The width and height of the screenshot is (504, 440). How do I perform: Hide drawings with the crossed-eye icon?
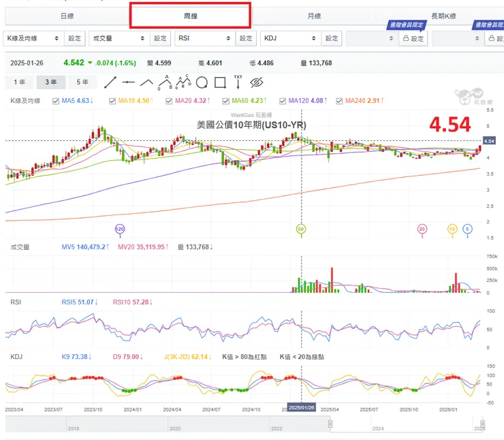(257, 82)
